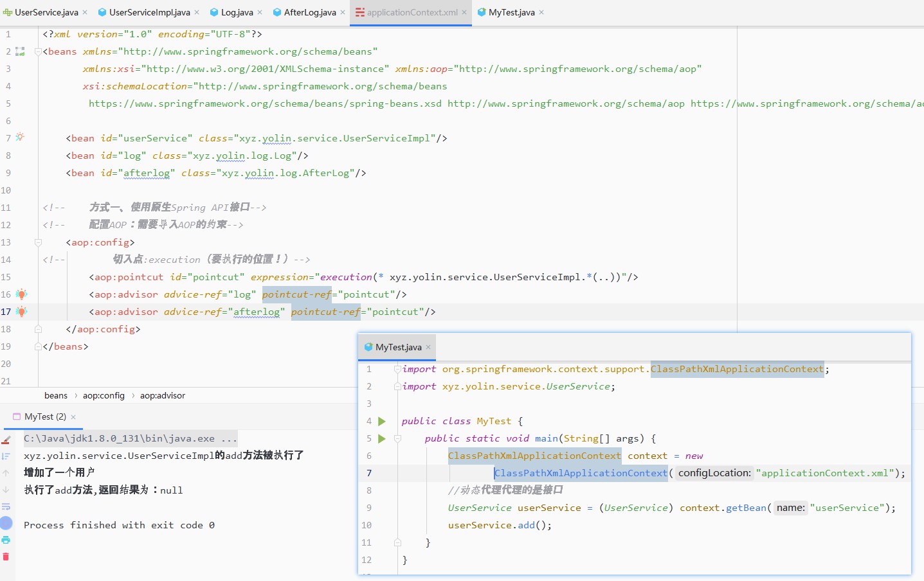Click the getBean method call
This screenshot has width=924, height=581.
point(746,508)
